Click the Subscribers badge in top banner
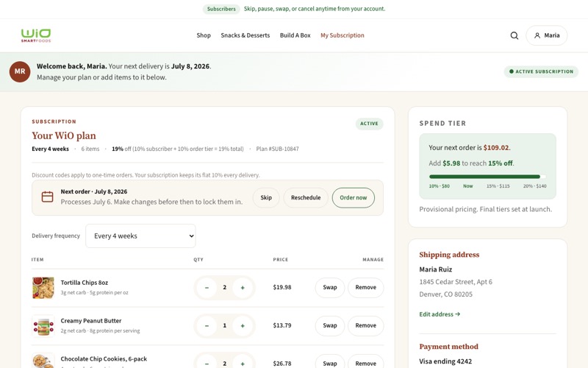Image resolution: width=588 pixels, height=368 pixels. (221, 9)
